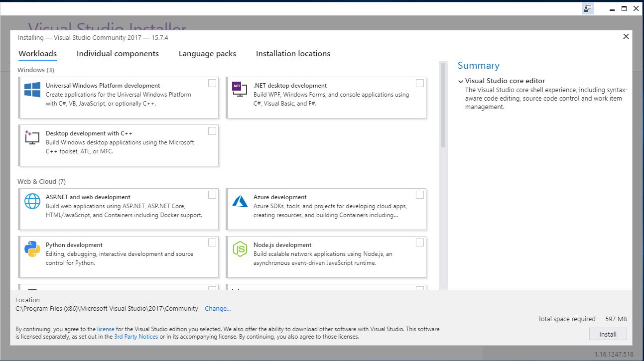Click the Node.js development icon
The height and width of the screenshot is (361, 644).
pos(240,248)
